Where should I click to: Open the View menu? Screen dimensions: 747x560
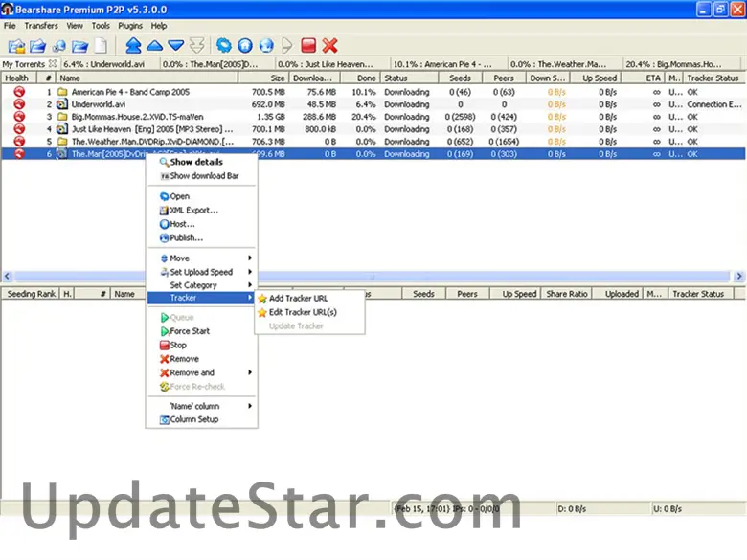click(x=75, y=26)
